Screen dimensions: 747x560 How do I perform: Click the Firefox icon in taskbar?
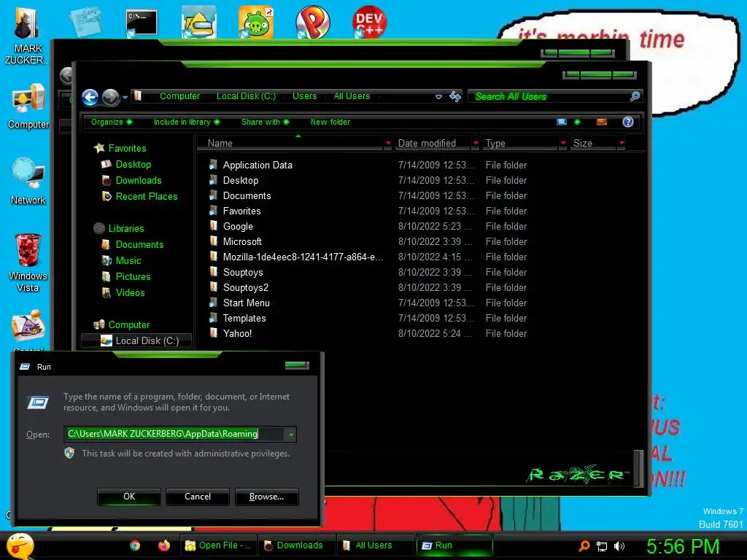(164, 545)
